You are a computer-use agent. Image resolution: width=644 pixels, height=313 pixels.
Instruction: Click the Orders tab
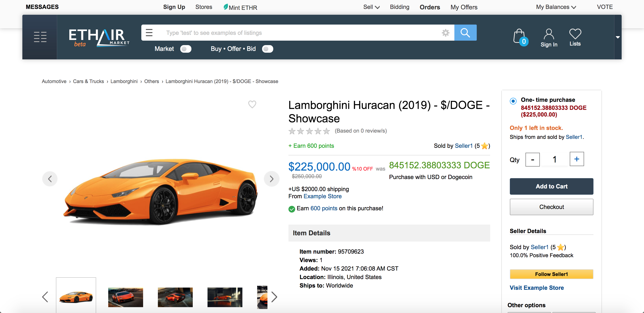click(x=430, y=7)
